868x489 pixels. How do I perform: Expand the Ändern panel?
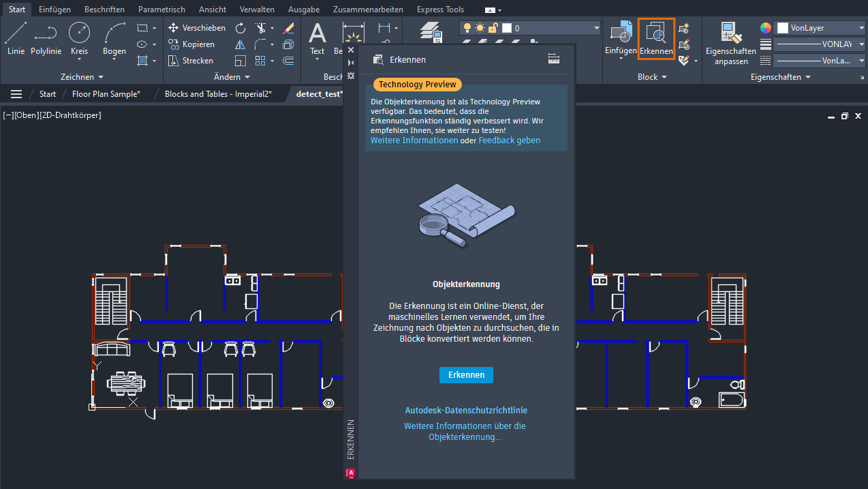[x=232, y=77]
